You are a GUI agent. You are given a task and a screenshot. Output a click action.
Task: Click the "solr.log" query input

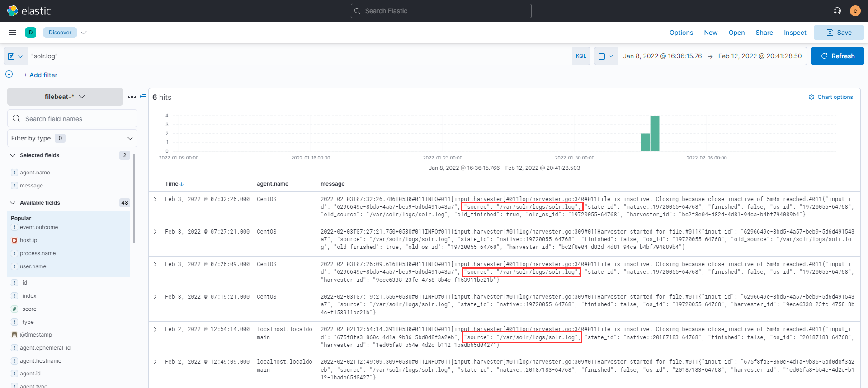pos(299,56)
